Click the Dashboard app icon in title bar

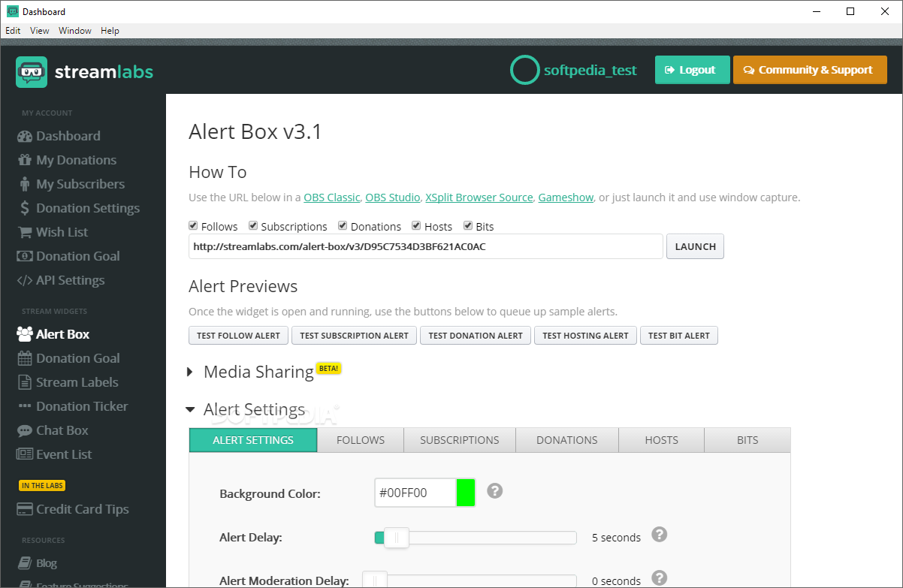coord(12,11)
